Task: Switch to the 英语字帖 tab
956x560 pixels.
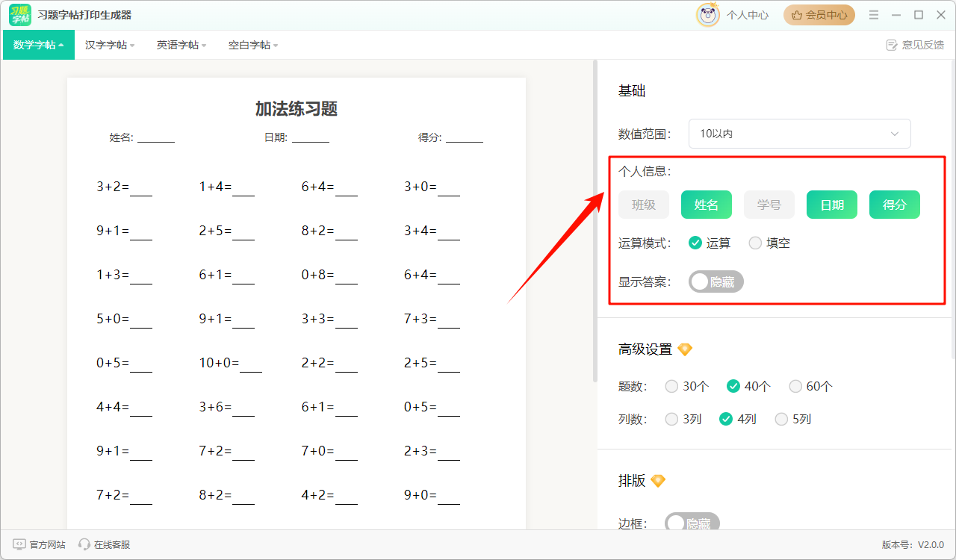Action: [181, 45]
